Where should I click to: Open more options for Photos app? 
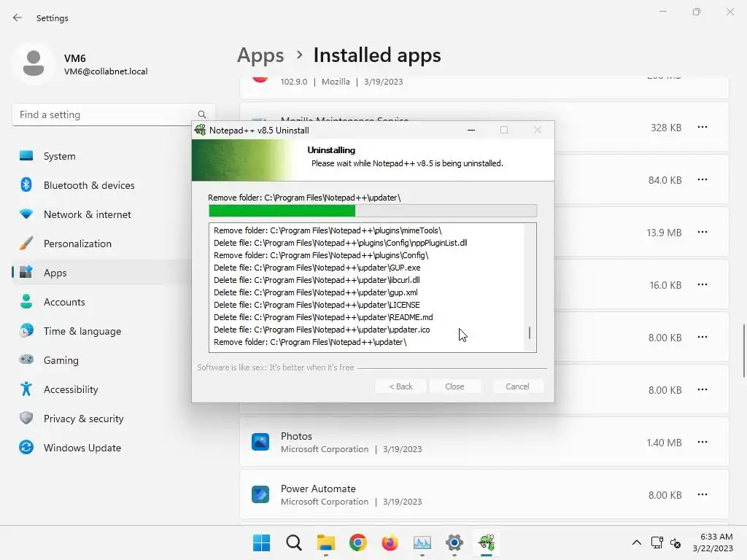point(703,442)
